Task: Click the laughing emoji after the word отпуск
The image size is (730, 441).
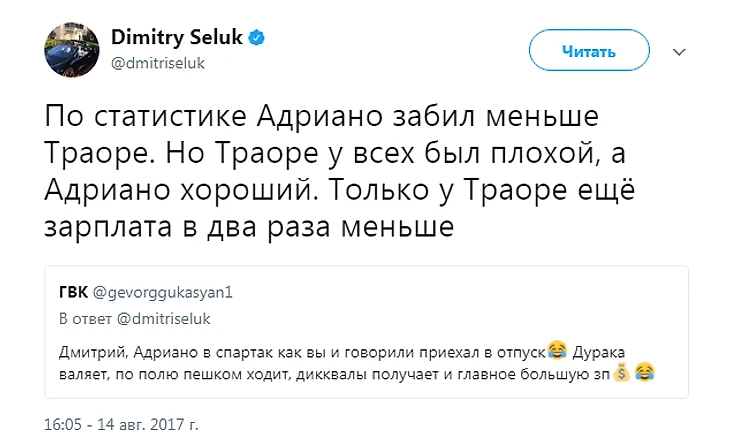Action: click(x=558, y=350)
